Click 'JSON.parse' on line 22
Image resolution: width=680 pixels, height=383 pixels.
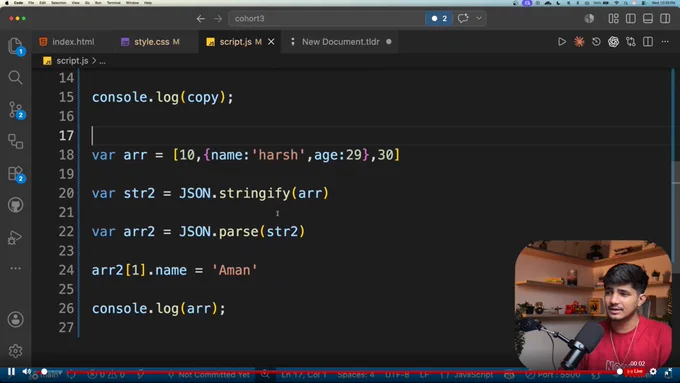point(219,232)
